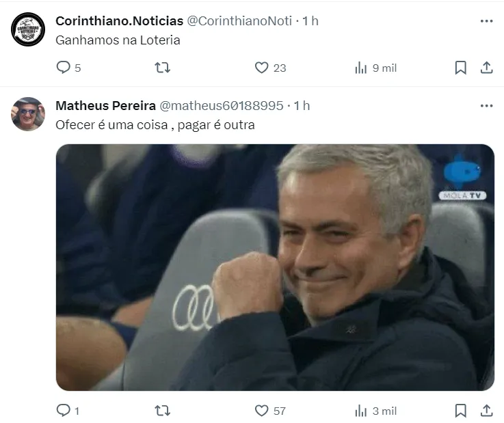Open more options for Matheus Pereira's tweet
504x423 pixels.
point(486,106)
